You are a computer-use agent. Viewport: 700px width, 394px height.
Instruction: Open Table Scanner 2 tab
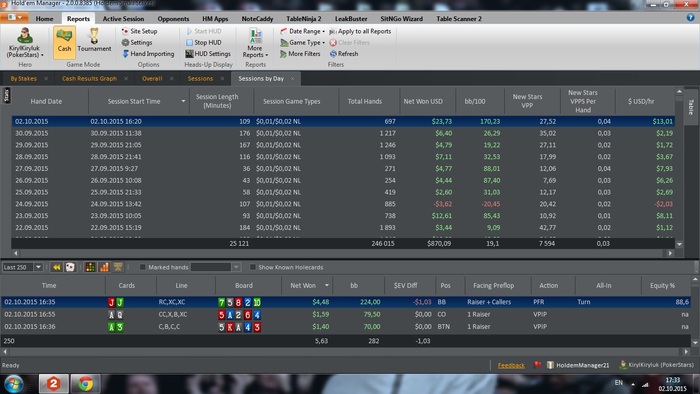[458, 19]
